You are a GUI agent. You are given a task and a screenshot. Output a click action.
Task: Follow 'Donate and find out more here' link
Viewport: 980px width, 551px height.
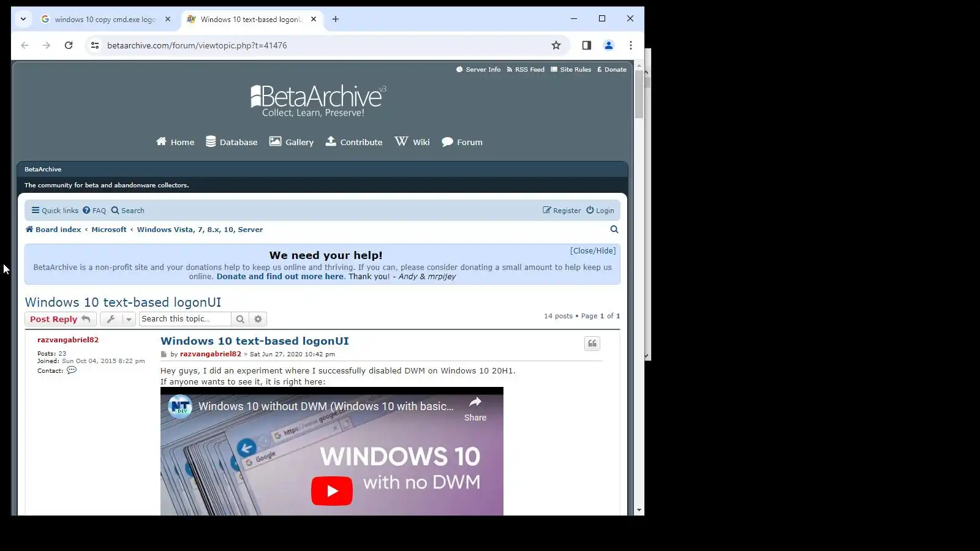280,277
